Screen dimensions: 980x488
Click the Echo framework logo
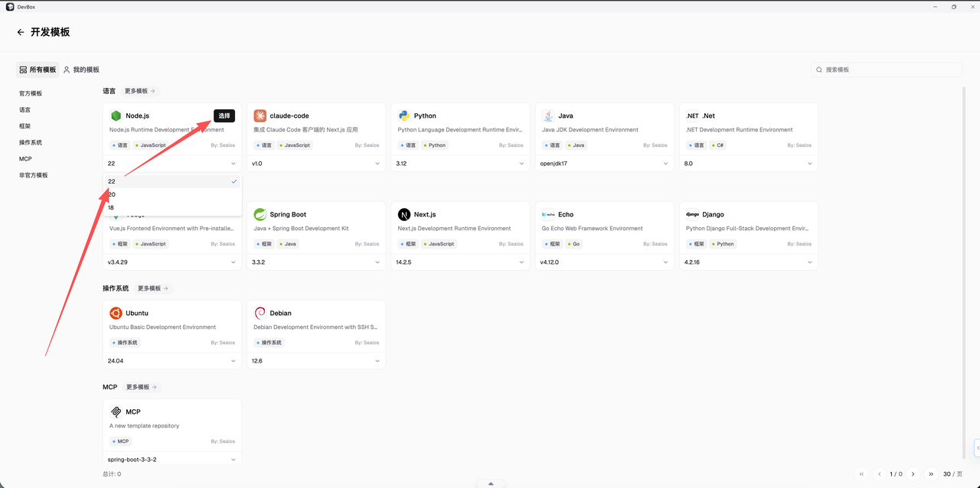548,214
